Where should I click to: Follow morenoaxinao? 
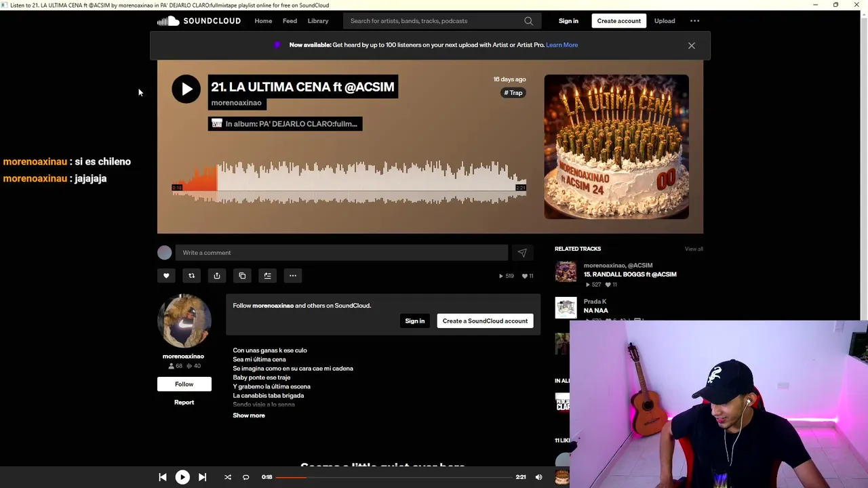(x=184, y=384)
